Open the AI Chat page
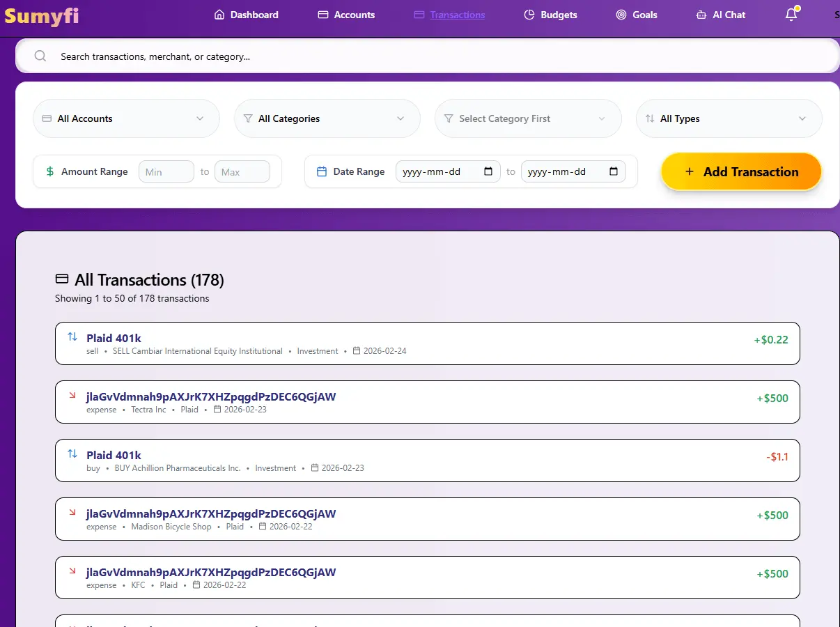 pyautogui.click(x=721, y=15)
